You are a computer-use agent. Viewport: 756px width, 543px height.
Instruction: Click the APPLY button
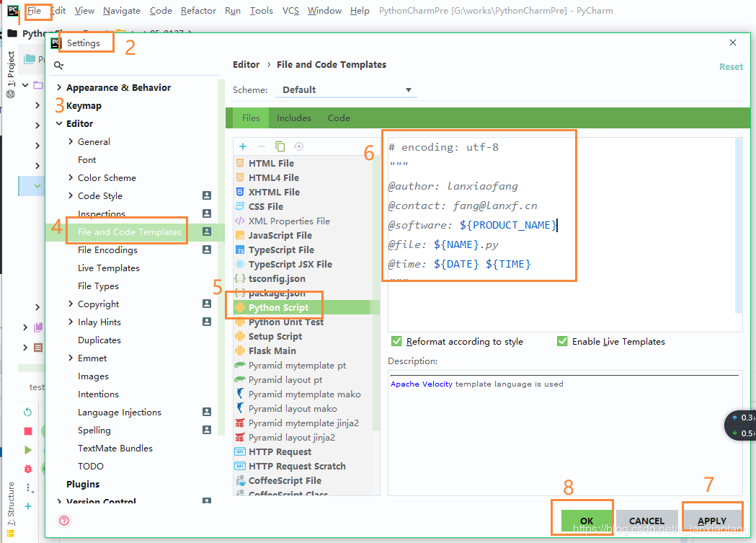711,521
